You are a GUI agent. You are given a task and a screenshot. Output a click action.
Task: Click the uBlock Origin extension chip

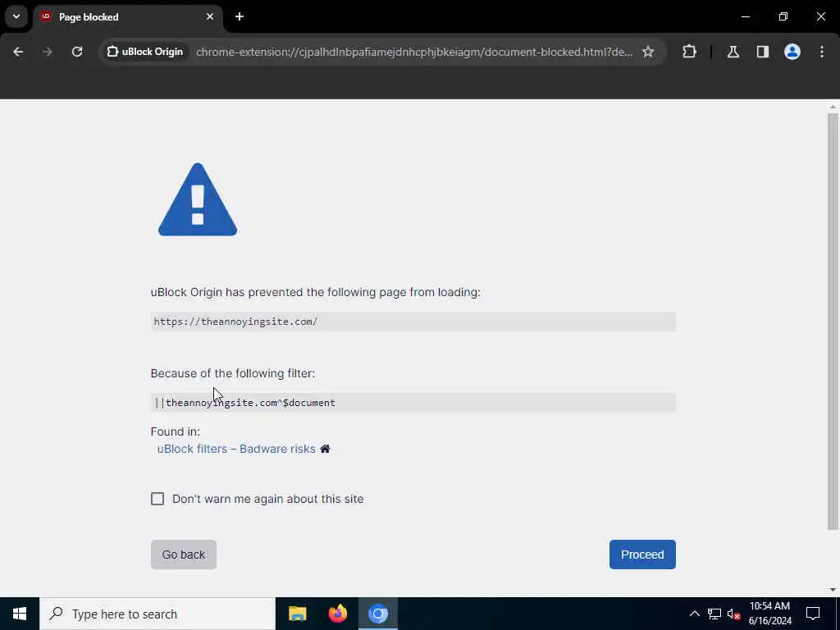tap(145, 52)
